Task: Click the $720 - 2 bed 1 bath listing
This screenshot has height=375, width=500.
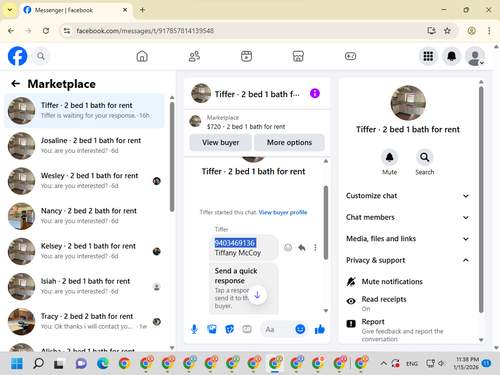Action: click(x=246, y=126)
